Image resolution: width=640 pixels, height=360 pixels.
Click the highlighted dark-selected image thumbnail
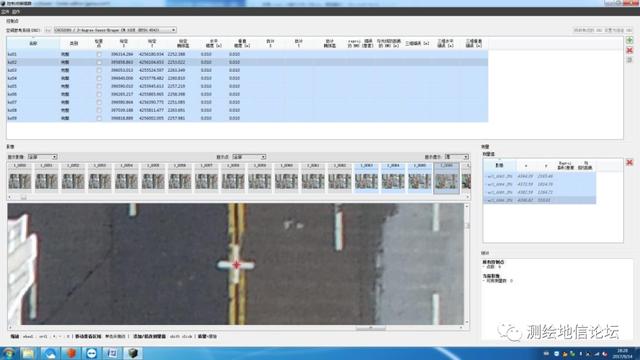point(446,178)
